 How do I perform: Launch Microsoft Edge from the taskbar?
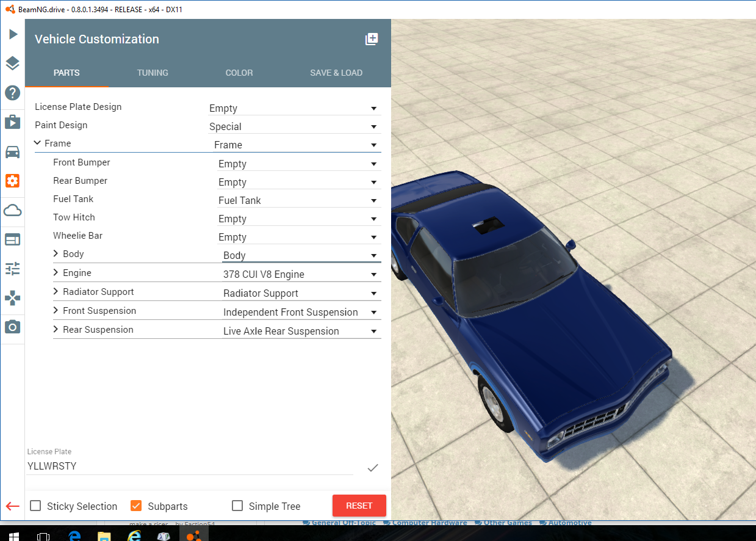pos(75,536)
